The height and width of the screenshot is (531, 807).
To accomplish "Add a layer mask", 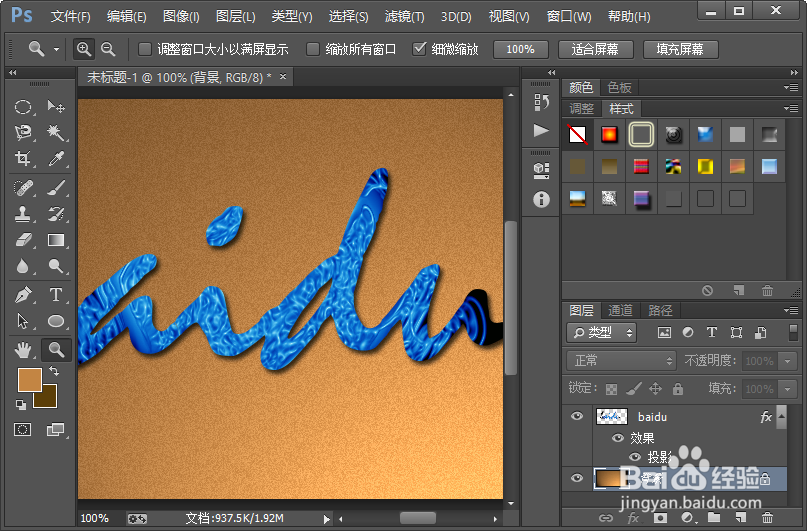I will (660, 518).
